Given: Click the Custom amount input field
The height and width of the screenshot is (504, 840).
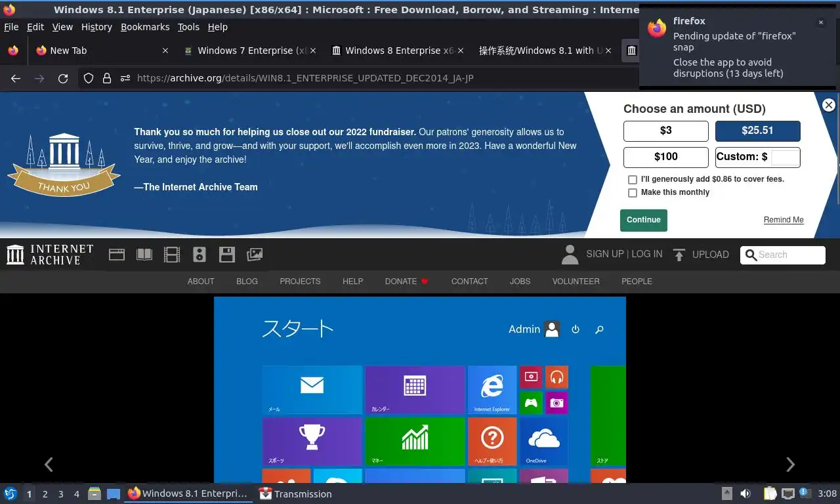Looking at the screenshot, I should coord(786,157).
